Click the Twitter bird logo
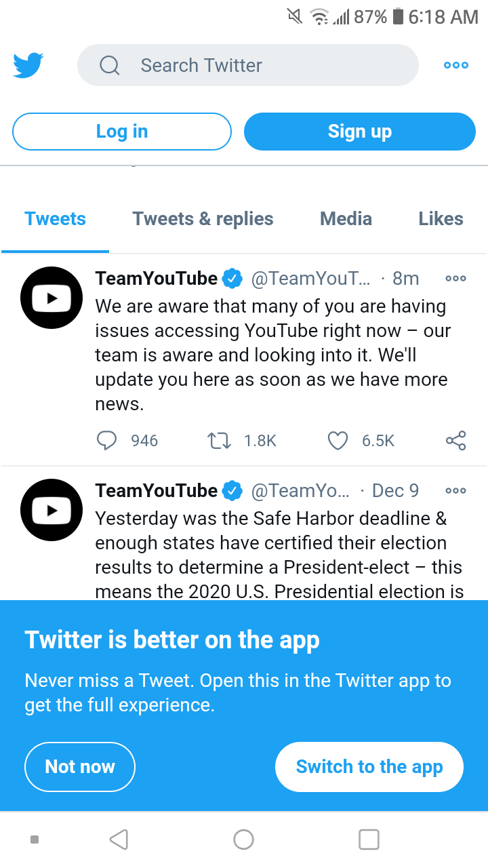This screenshot has width=488, height=868. click(28, 65)
